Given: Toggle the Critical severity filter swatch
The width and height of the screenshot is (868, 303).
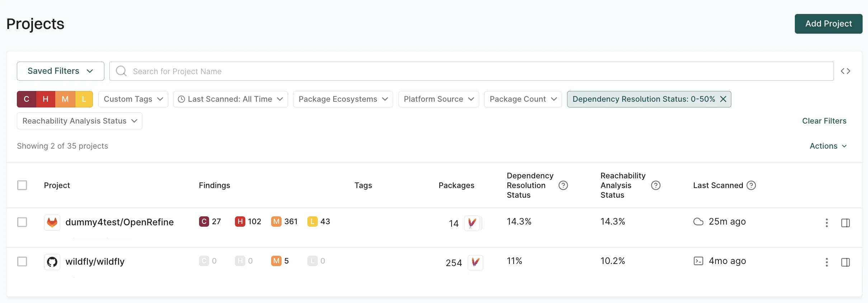Looking at the screenshot, I should click(27, 99).
